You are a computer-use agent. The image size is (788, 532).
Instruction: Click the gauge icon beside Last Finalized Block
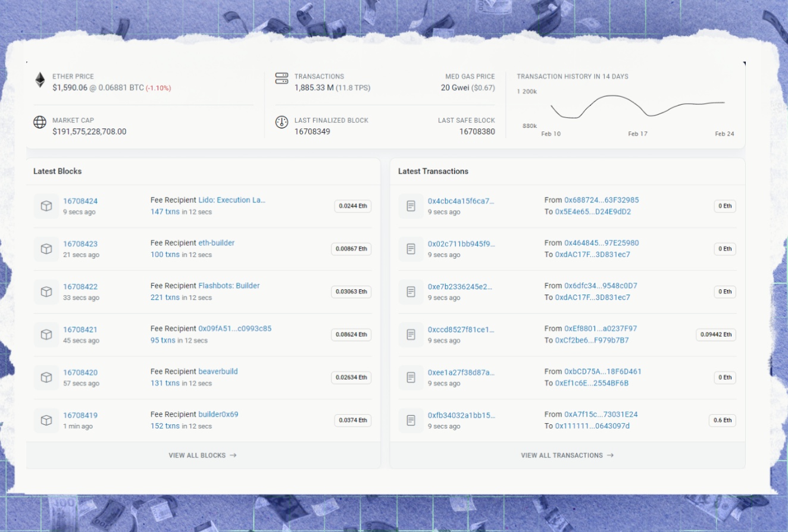(x=282, y=123)
